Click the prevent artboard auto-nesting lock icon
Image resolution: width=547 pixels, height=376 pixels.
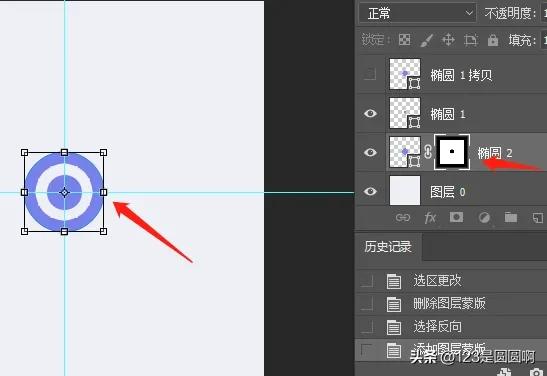click(x=470, y=40)
